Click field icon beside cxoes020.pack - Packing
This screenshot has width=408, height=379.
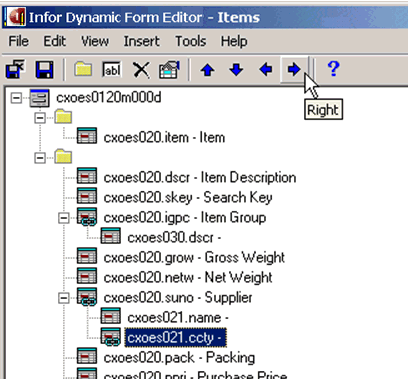[87, 356]
